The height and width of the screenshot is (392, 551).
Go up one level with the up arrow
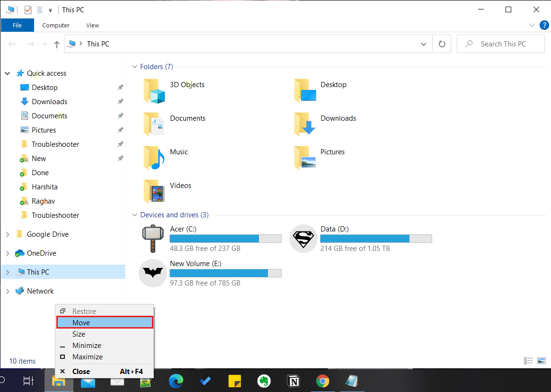click(56, 44)
